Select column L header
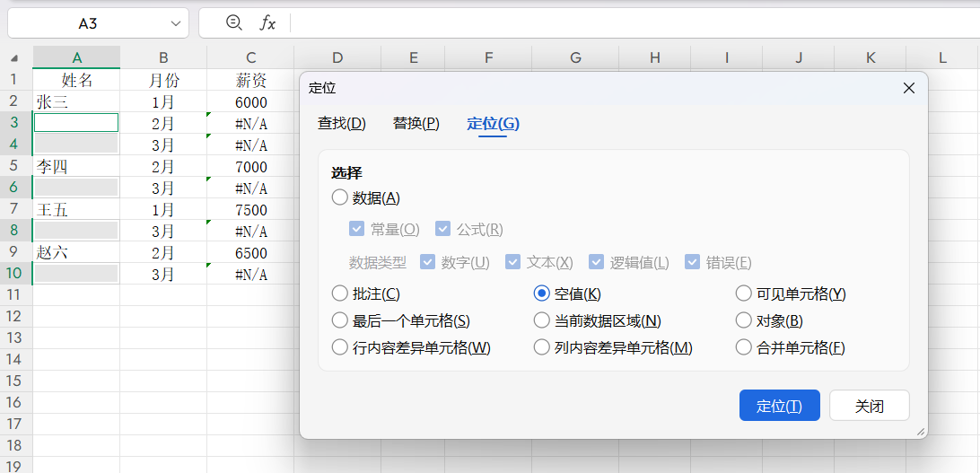This screenshot has height=473, width=980. pyautogui.click(x=942, y=58)
